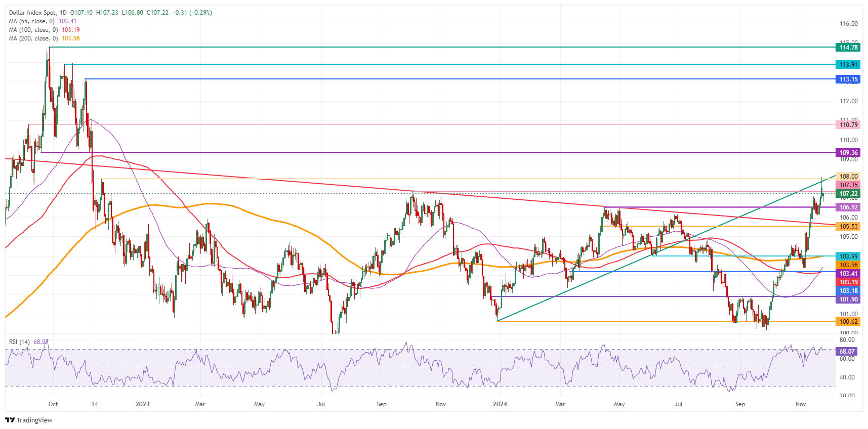Click the cyan 113.91 price label
The width and height of the screenshot is (868, 429).
(x=848, y=65)
